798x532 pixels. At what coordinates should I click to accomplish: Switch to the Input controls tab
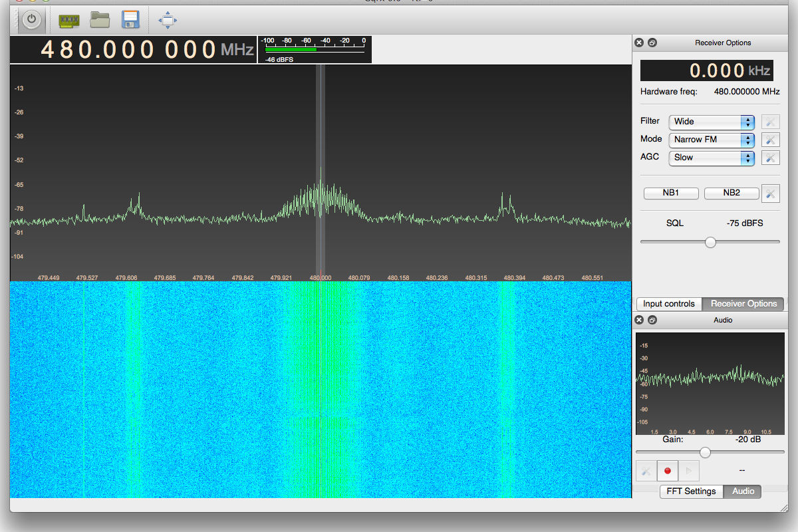pyautogui.click(x=669, y=304)
